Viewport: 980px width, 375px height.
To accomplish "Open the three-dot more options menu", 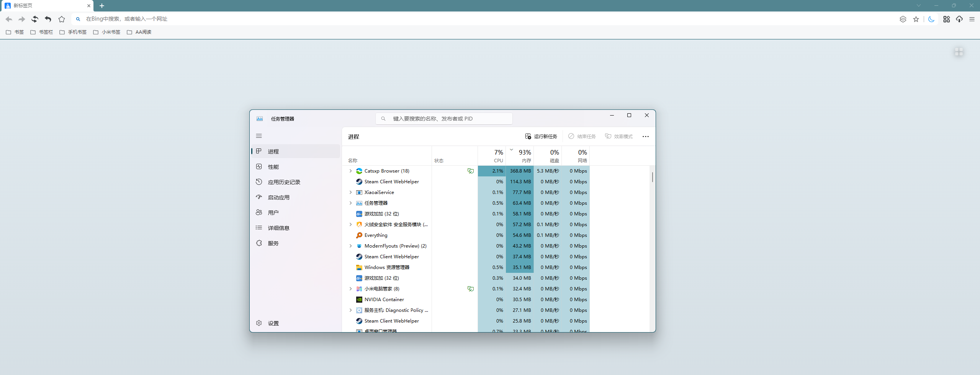I will click(x=646, y=137).
